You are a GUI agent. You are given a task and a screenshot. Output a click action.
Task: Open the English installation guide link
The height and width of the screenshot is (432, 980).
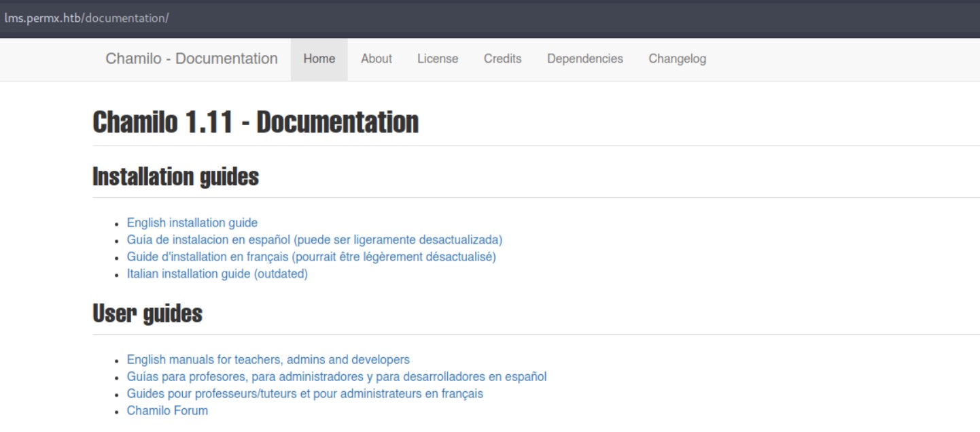click(192, 222)
